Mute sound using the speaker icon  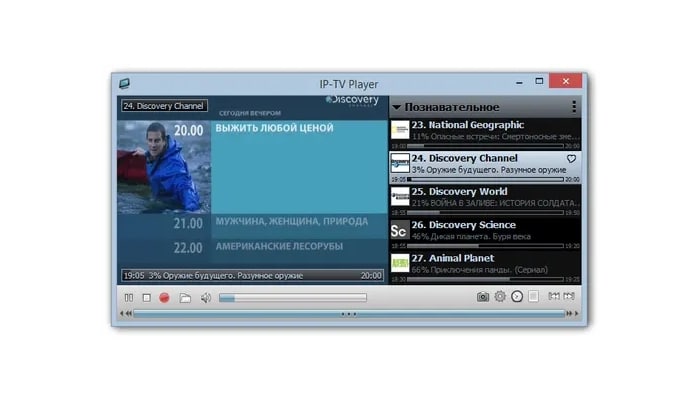tap(205, 298)
